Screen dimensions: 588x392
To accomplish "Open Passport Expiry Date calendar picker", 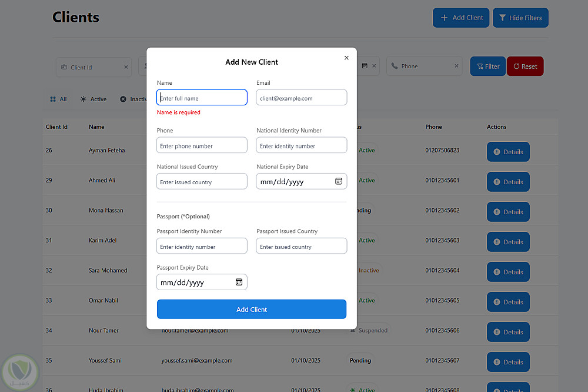I will tap(239, 282).
